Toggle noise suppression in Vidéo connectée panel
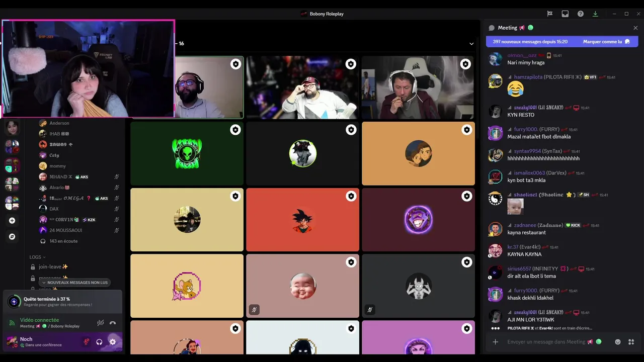Image resolution: width=644 pixels, height=362 pixels. tap(100, 323)
